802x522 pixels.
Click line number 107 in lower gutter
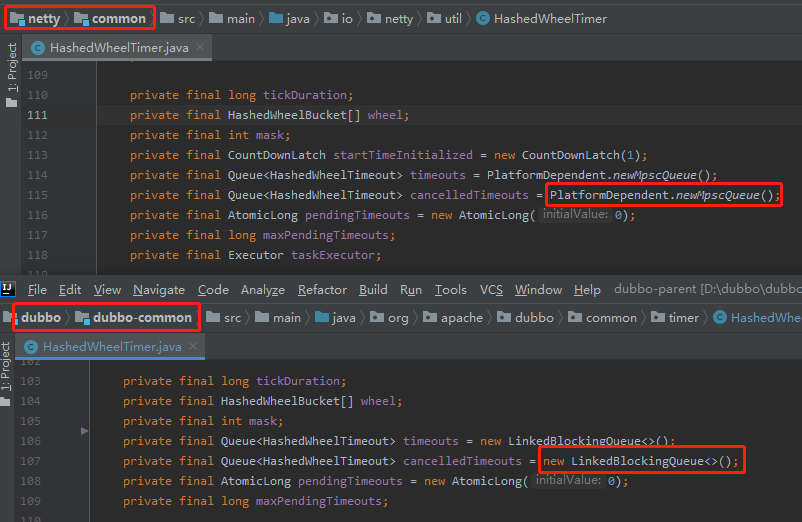tap(30, 461)
